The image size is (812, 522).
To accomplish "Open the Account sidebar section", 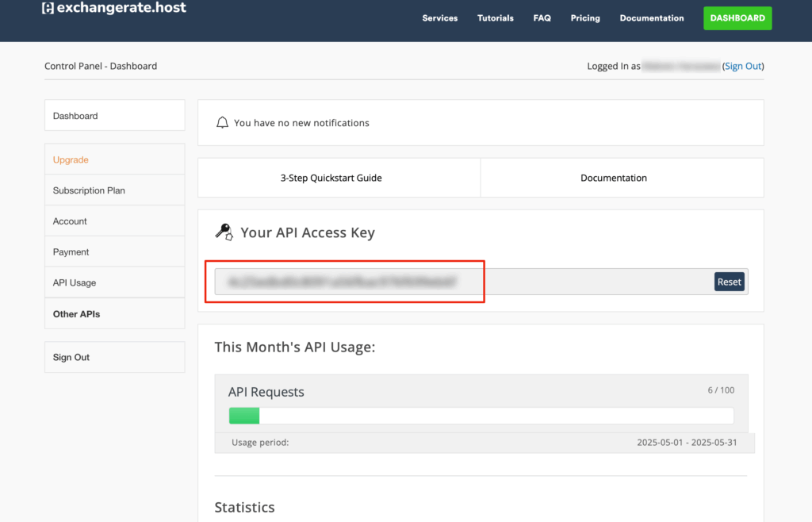I will 70,221.
